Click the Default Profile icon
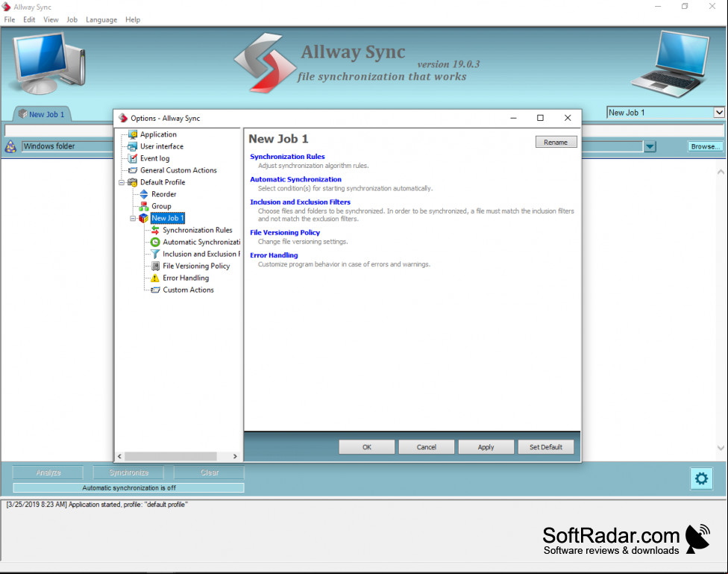 [x=133, y=182]
